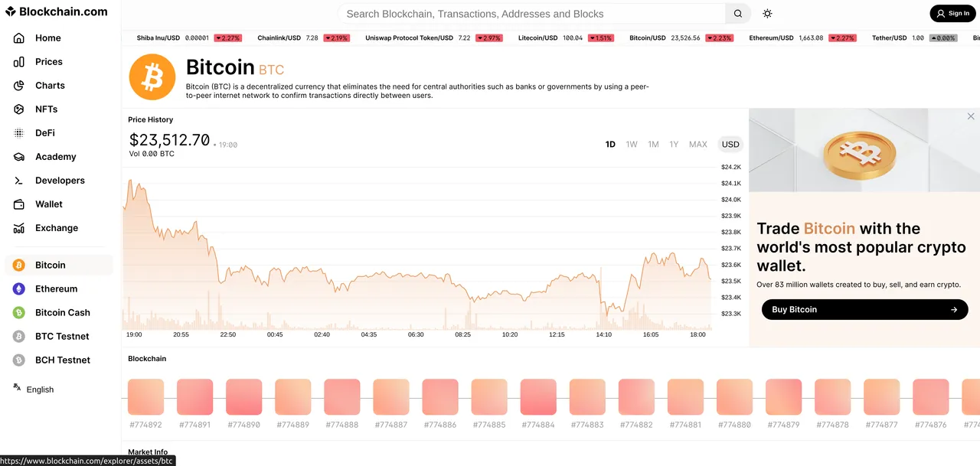Open block #774879 tile

pos(783,397)
